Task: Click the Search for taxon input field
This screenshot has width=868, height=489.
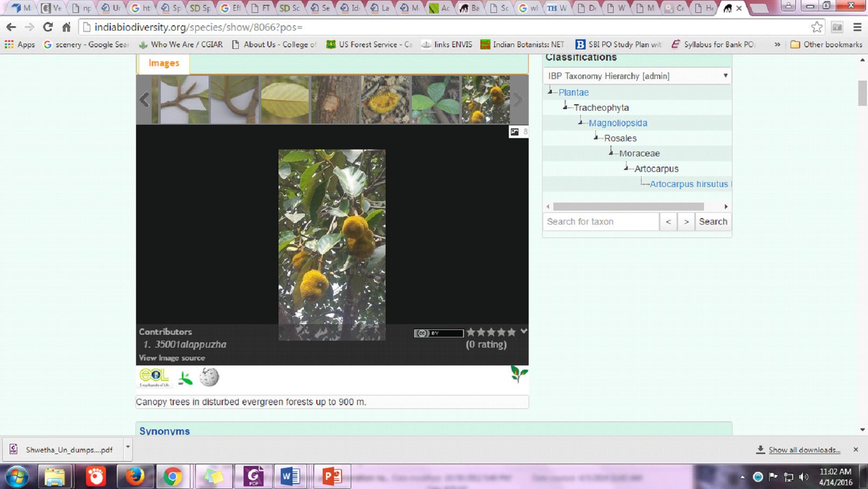Action: click(x=601, y=221)
